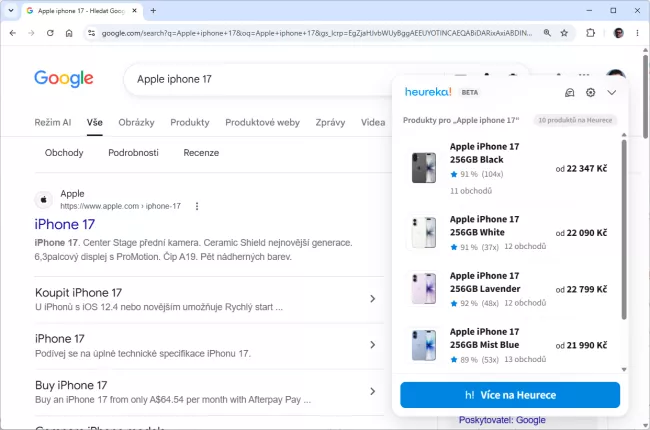Go forward one page
Image resolution: width=650 pixels, height=430 pixels.
tap(32, 33)
